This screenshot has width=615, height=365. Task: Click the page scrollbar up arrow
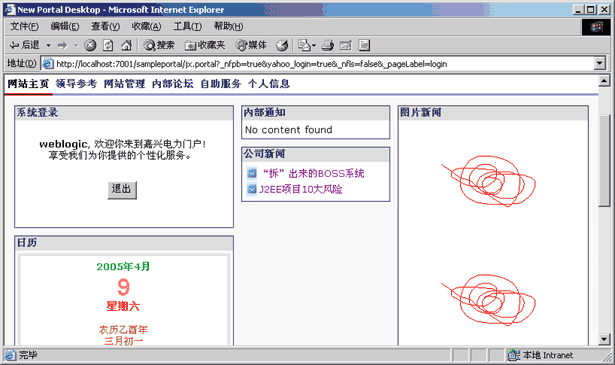click(604, 81)
